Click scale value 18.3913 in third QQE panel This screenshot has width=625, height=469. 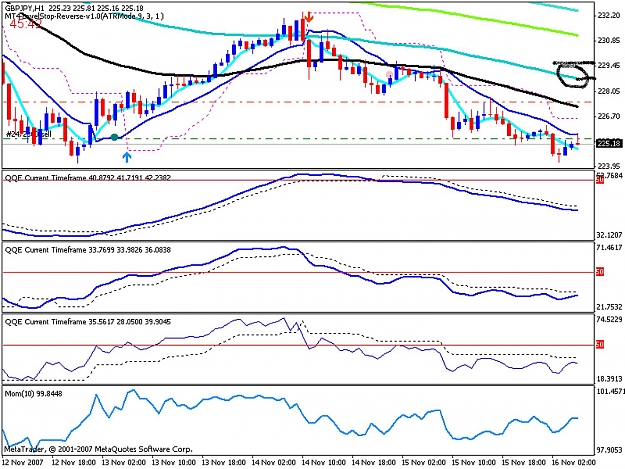click(609, 379)
